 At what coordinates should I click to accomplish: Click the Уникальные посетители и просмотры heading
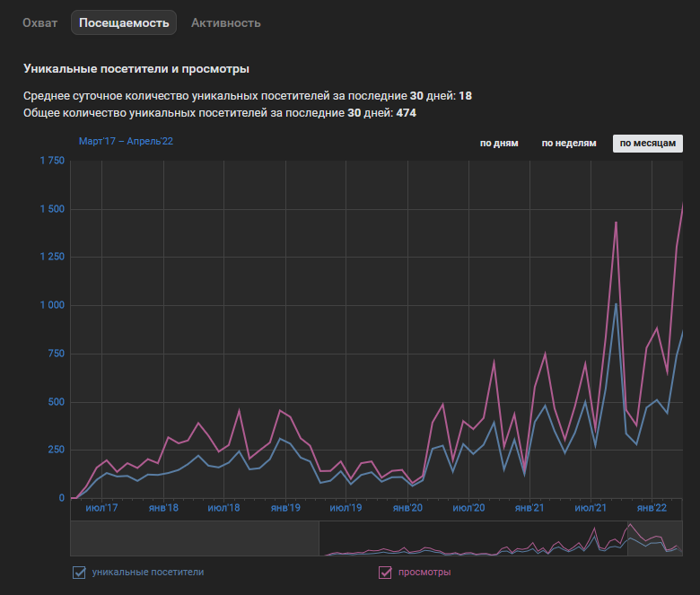tap(136, 68)
